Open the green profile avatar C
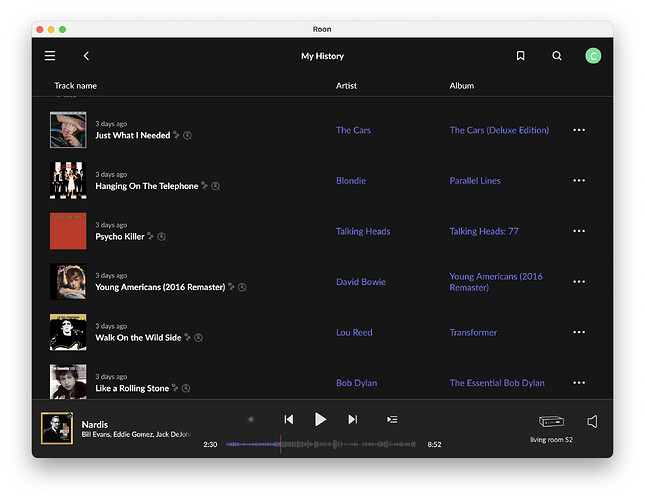Image resolution: width=645 pixels, height=500 pixels. (593, 56)
